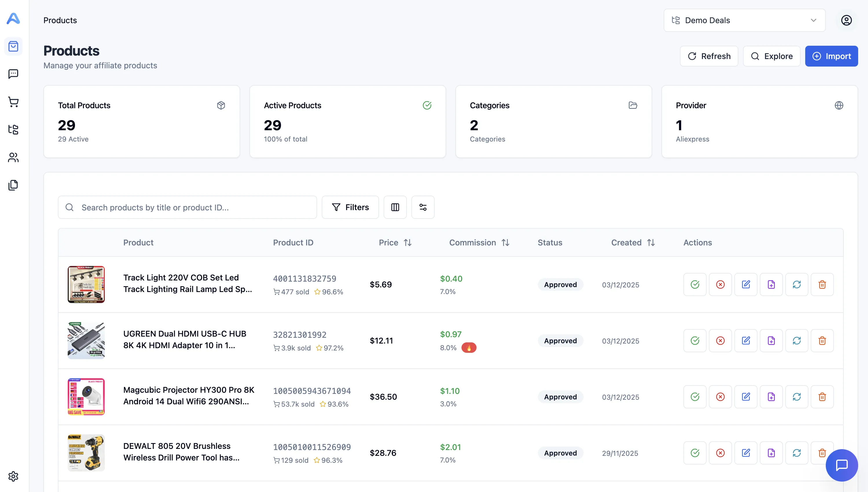Select the shopping cart icon in sidebar
868x492 pixels.
coord(13,102)
